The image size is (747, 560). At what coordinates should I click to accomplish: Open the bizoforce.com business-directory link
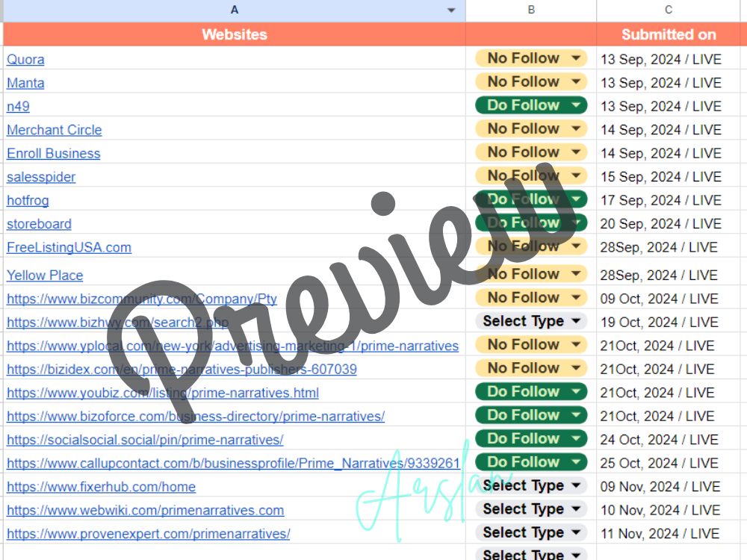(196, 416)
